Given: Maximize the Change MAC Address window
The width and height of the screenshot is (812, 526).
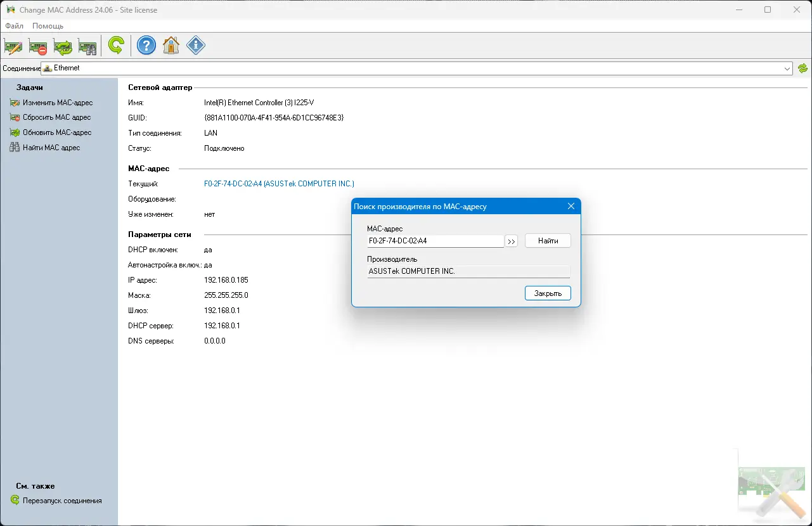Looking at the screenshot, I should pyautogui.click(x=768, y=10).
